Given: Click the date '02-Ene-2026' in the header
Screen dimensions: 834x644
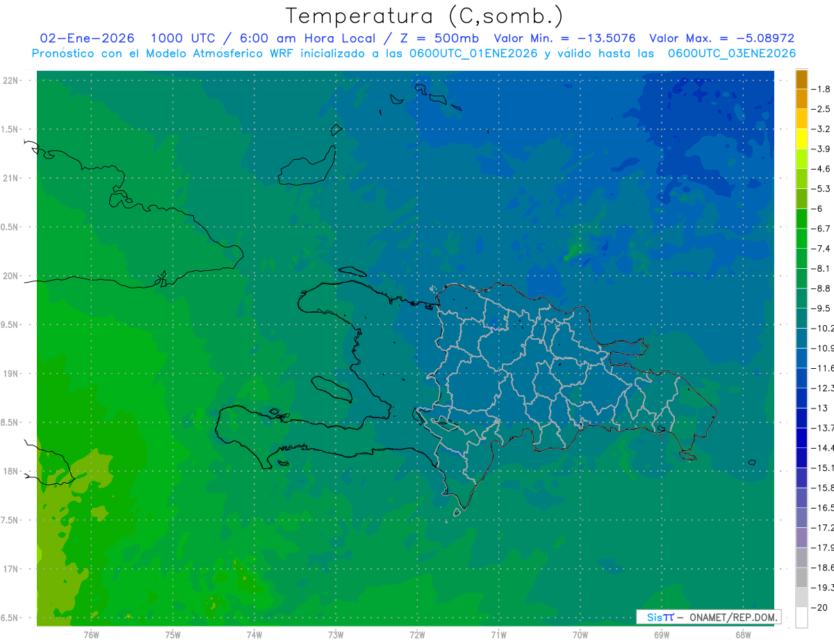Looking at the screenshot, I should 88,38.
